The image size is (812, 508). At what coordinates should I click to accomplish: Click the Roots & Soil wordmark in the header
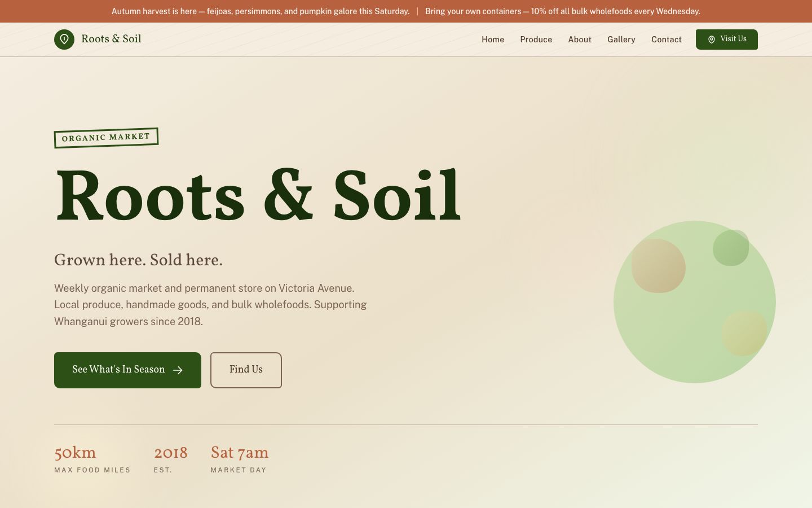[111, 40]
